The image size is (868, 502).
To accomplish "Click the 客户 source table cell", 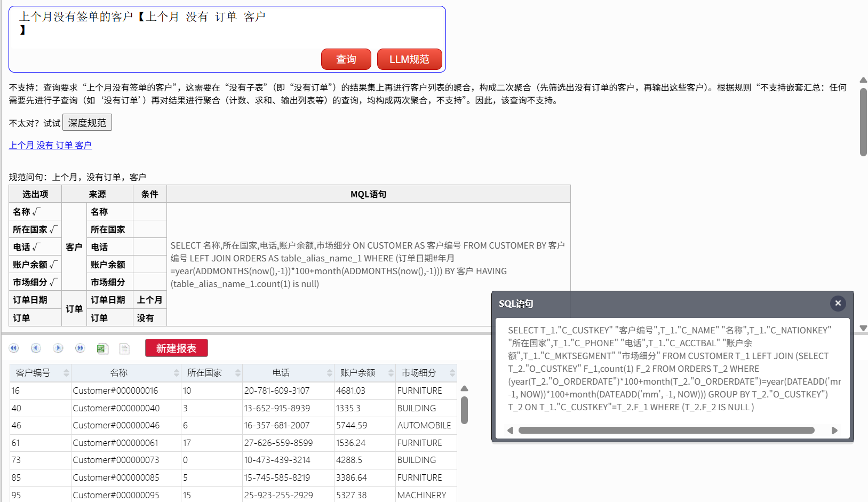I will pyautogui.click(x=74, y=247).
